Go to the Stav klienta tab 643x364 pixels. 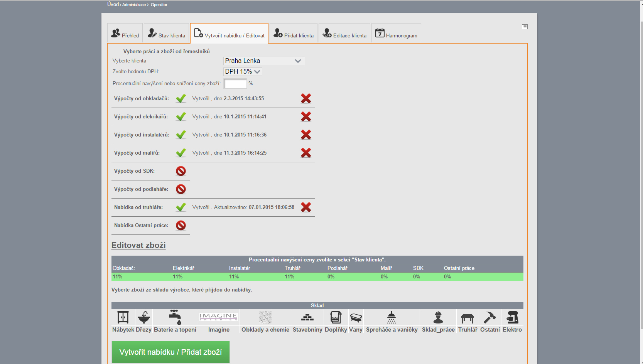pyautogui.click(x=167, y=34)
